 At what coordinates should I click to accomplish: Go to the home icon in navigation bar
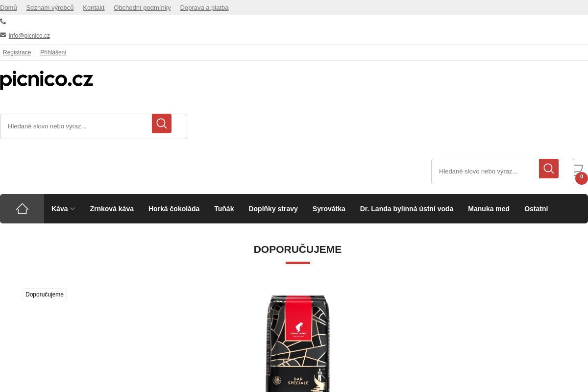(22, 209)
